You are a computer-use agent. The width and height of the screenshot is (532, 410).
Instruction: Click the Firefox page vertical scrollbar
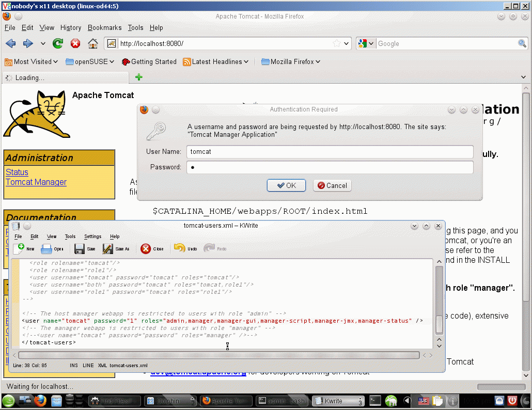click(x=526, y=197)
